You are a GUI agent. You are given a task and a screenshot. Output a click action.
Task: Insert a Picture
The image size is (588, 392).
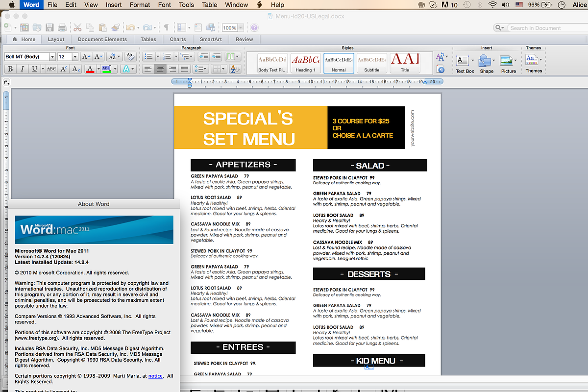point(508,64)
